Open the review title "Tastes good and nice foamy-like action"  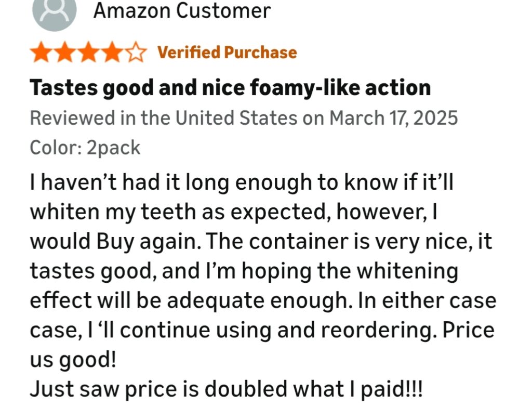point(230,88)
